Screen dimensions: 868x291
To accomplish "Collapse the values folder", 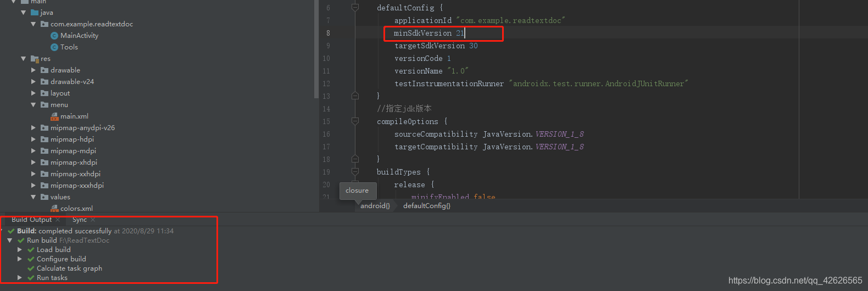I will coord(33,197).
